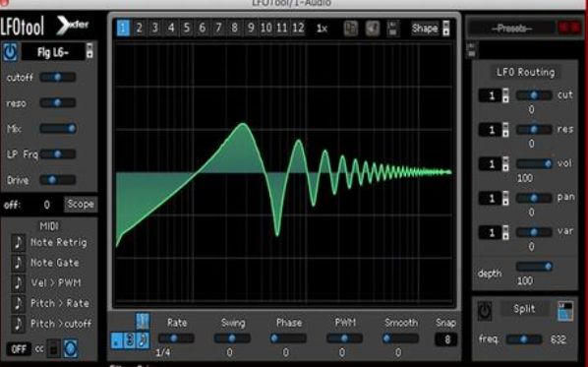Viewport: 588px width, 367px height.
Task: Toggle Vel > PWM note icon
Action: [18, 282]
